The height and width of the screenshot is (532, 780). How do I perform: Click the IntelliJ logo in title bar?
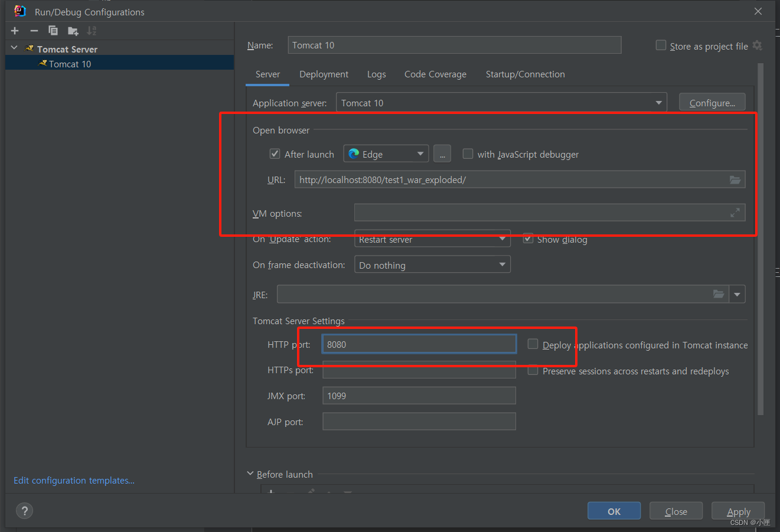point(20,11)
